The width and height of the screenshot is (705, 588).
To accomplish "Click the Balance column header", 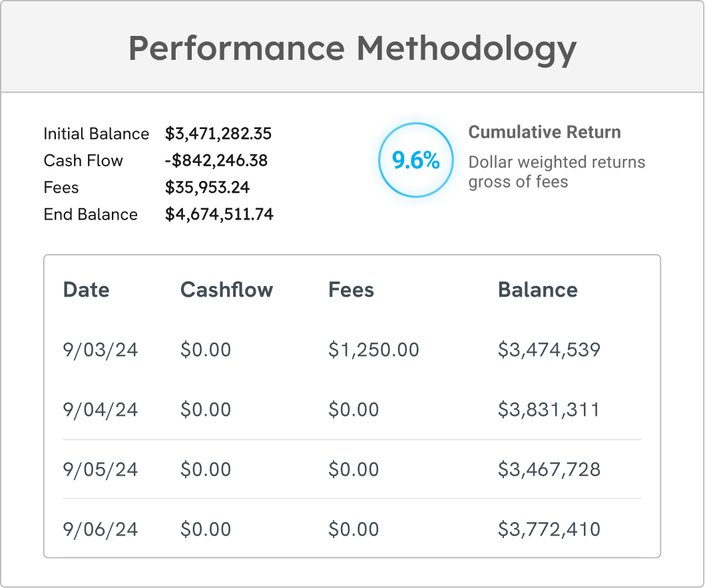I will 537,290.
